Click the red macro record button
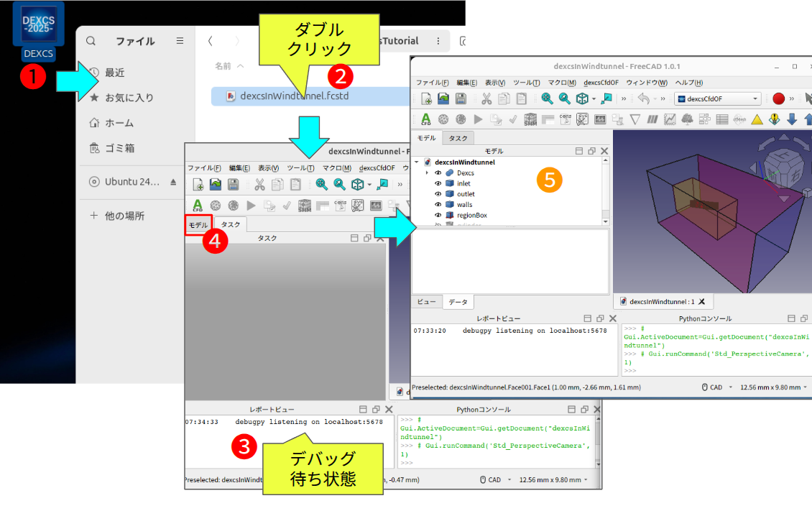 click(778, 98)
